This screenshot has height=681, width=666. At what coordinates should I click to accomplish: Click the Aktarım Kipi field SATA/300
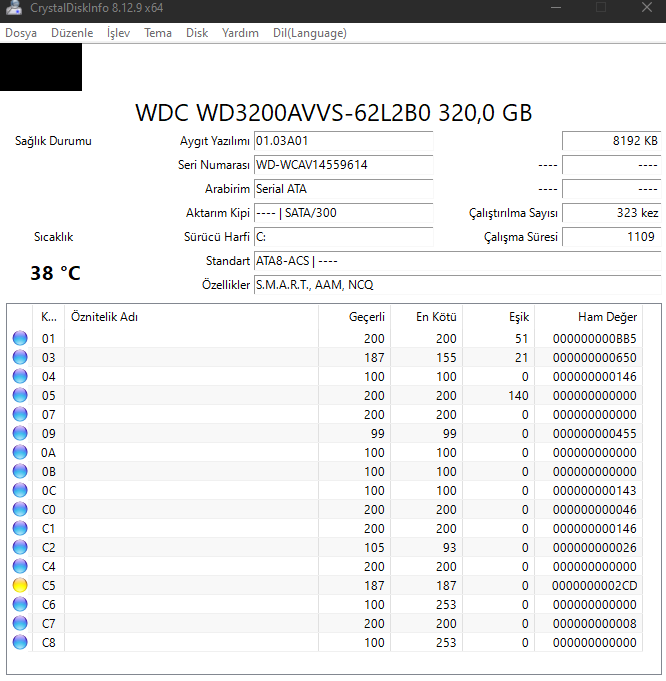[x=343, y=213]
